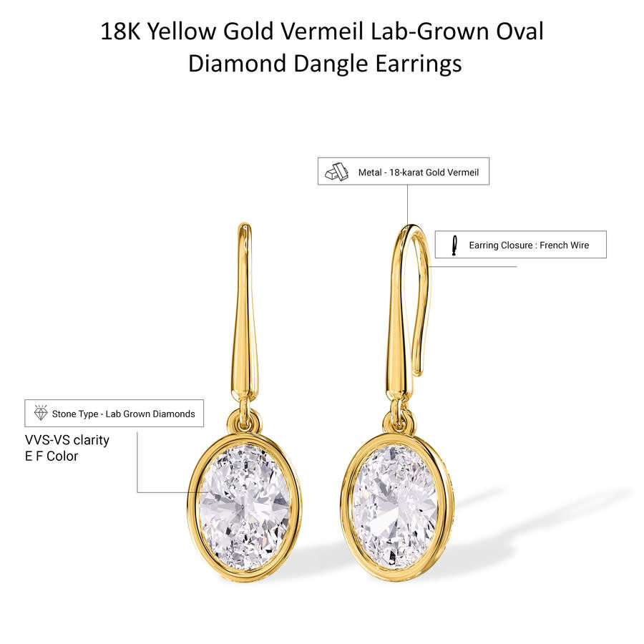Click the product title heading text
644x644 pixels.
[x=323, y=47]
